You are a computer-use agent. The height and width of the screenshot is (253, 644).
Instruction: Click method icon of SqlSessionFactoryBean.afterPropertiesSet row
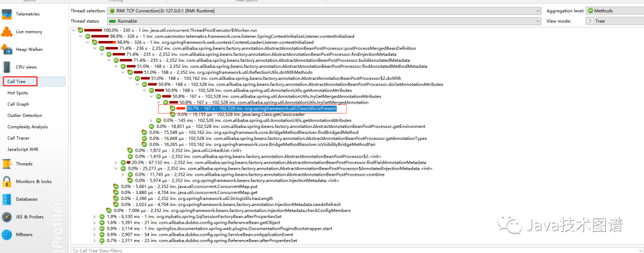tap(101, 216)
